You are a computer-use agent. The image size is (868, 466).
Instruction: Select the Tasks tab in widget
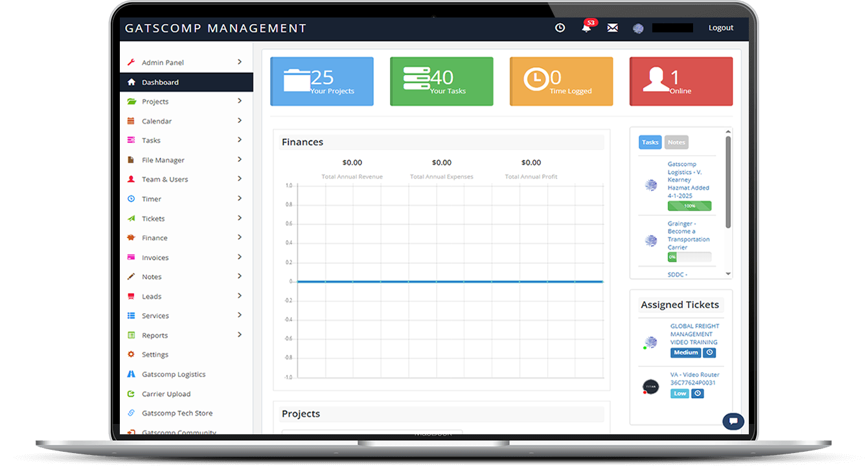coord(650,142)
